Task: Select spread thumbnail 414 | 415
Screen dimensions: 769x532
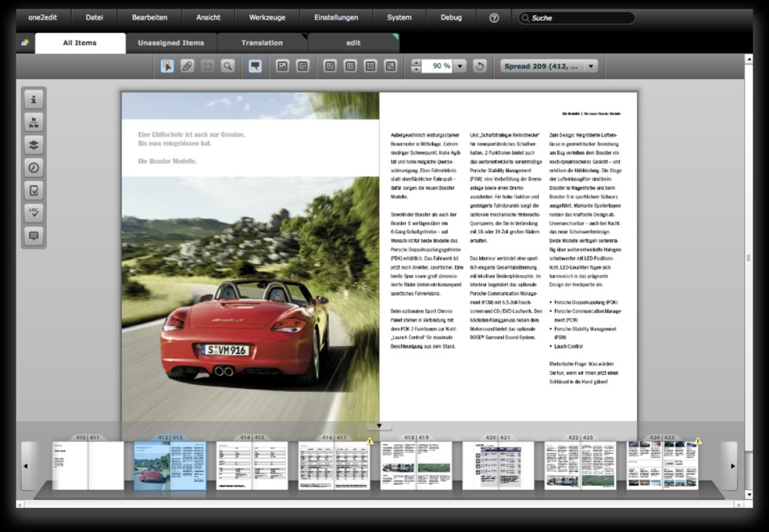Action: (x=252, y=466)
